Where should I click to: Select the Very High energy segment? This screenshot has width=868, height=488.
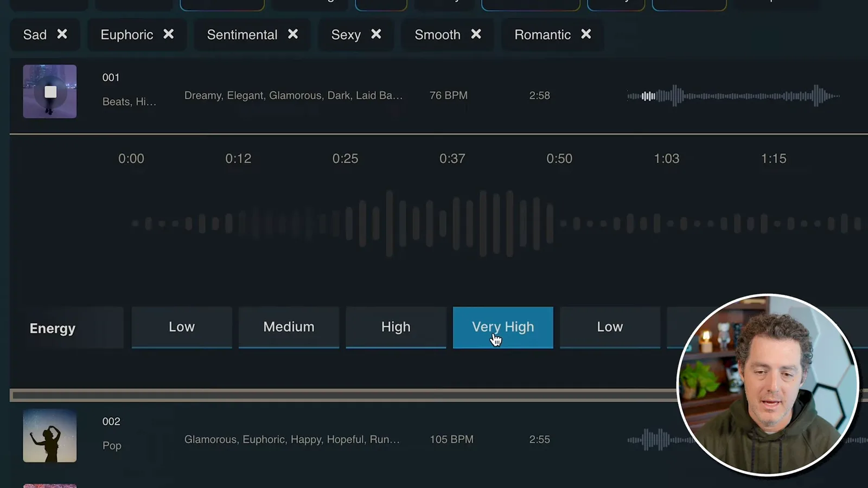[x=503, y=327]
